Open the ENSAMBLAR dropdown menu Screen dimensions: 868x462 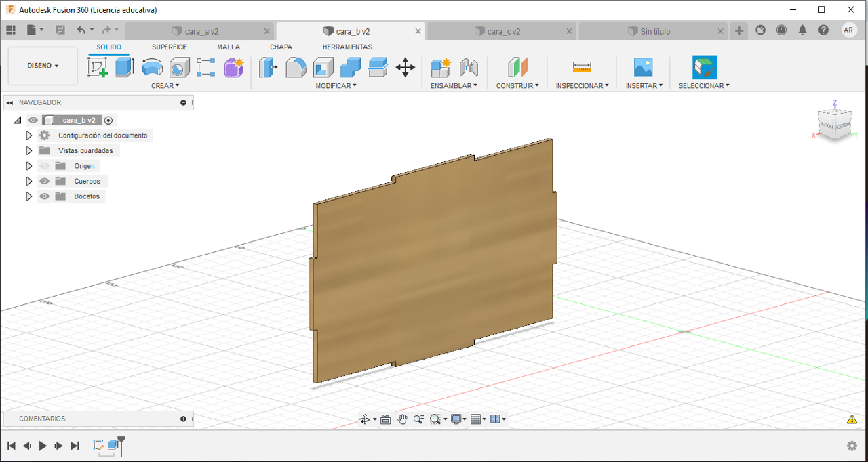pos(454,86)
